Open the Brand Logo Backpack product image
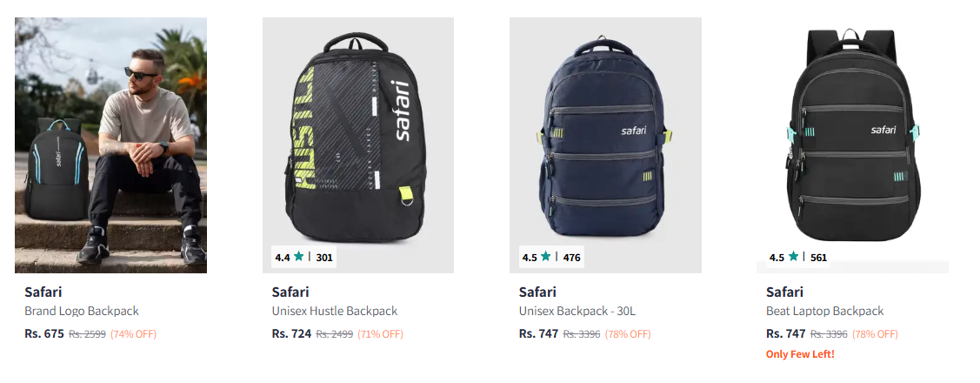Screen dimensions: 980x383 coord(110,145)
